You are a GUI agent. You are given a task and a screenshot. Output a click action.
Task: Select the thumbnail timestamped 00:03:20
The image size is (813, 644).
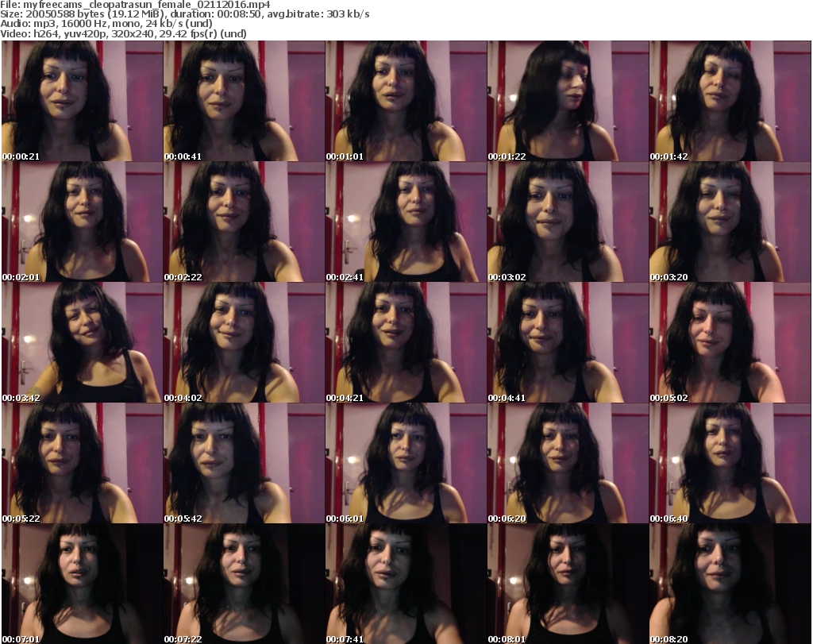point(730,222)
